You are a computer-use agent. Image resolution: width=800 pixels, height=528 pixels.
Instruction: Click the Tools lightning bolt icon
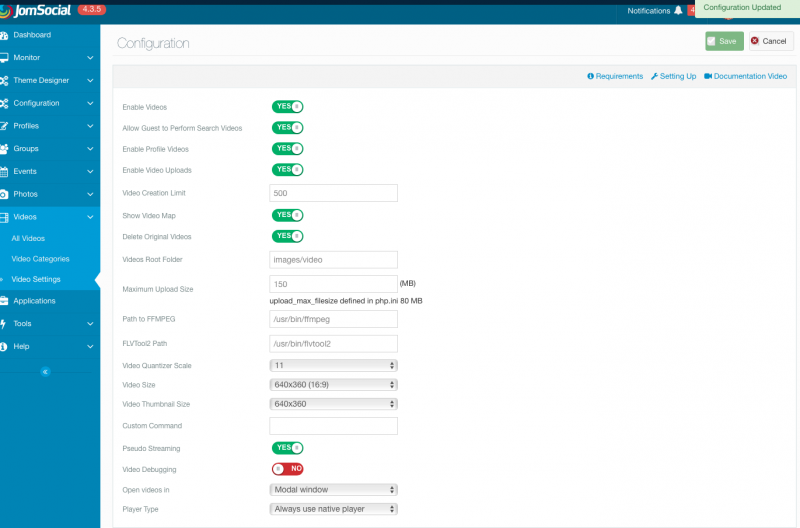pyautogui.click(x=3, y=323)
